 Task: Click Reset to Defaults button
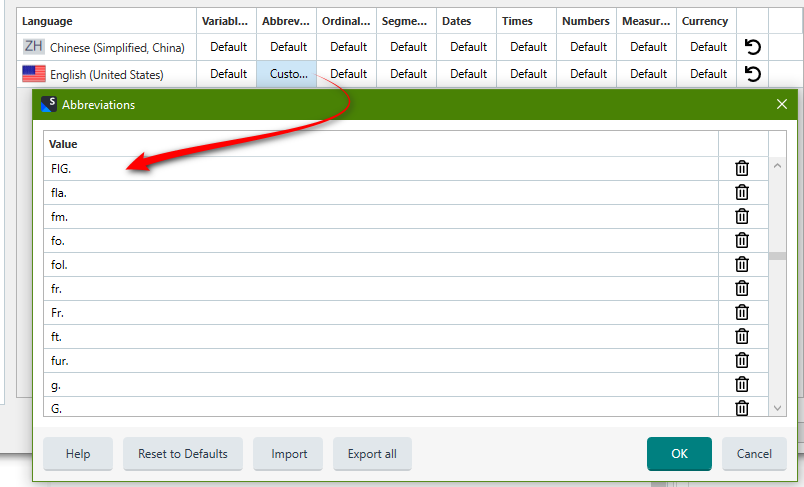183,454
